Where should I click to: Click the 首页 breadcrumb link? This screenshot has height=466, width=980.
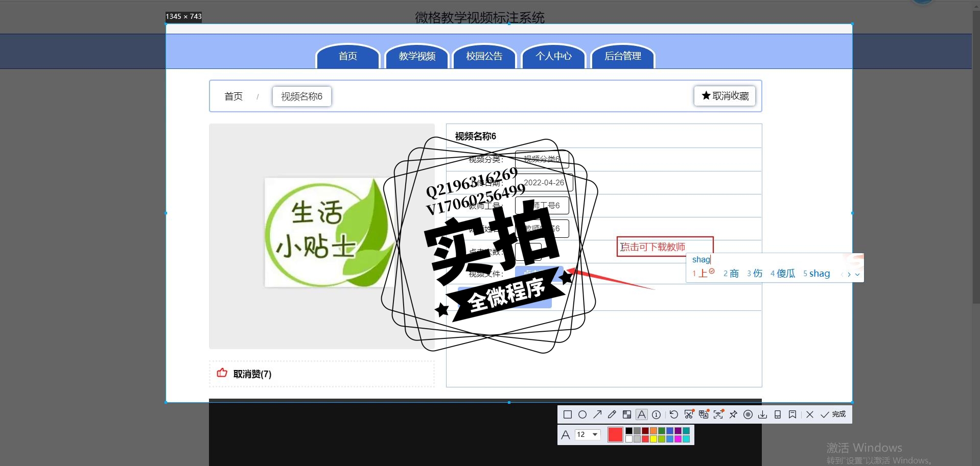tap(234, 96)
